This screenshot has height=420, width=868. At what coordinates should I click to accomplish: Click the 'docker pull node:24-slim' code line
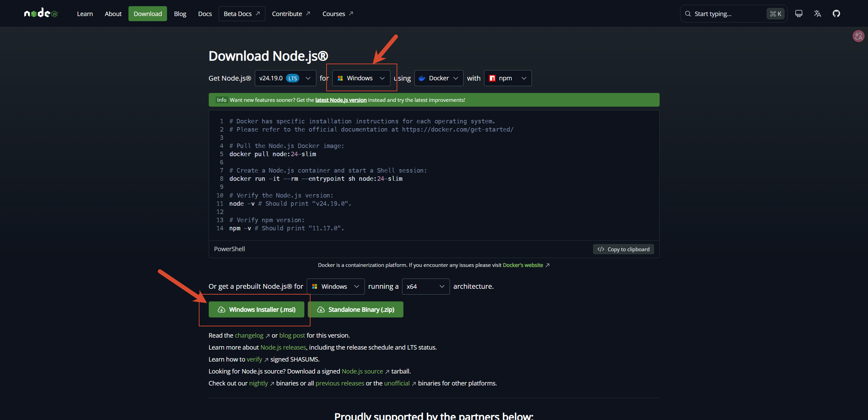tap(273, 154)
